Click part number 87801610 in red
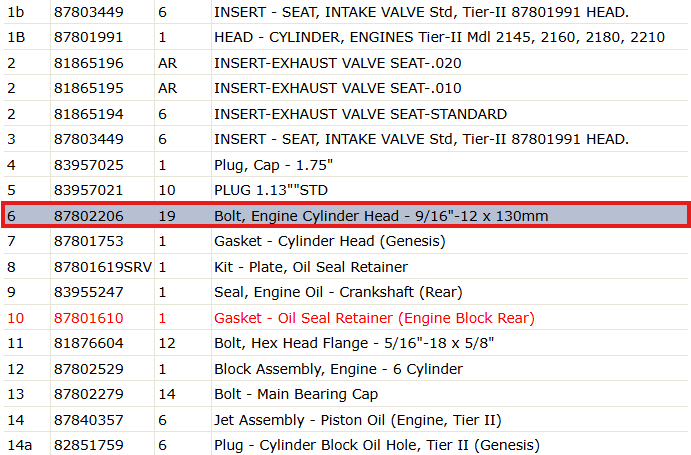This screenshot has height=455, width=691. tap(89, 318)
